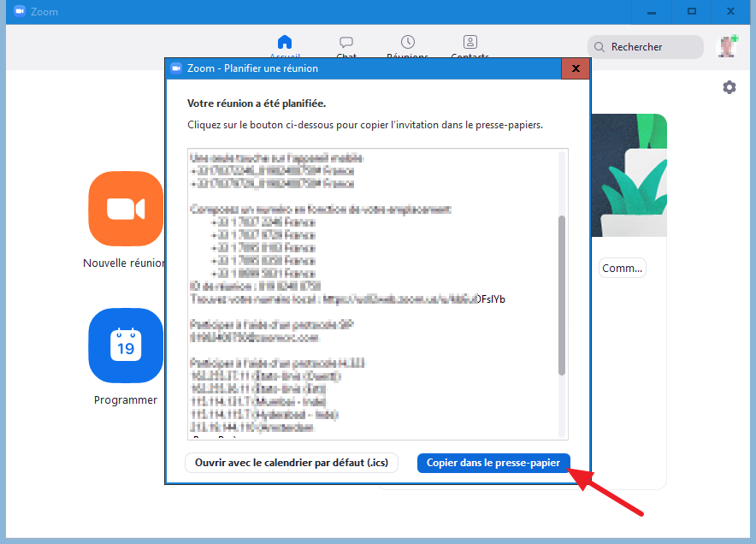Maximize the main Zoom window

pos(692,12)
